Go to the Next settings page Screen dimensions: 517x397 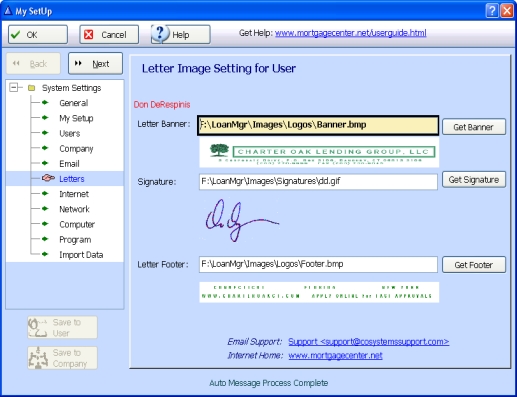point(95,63)
